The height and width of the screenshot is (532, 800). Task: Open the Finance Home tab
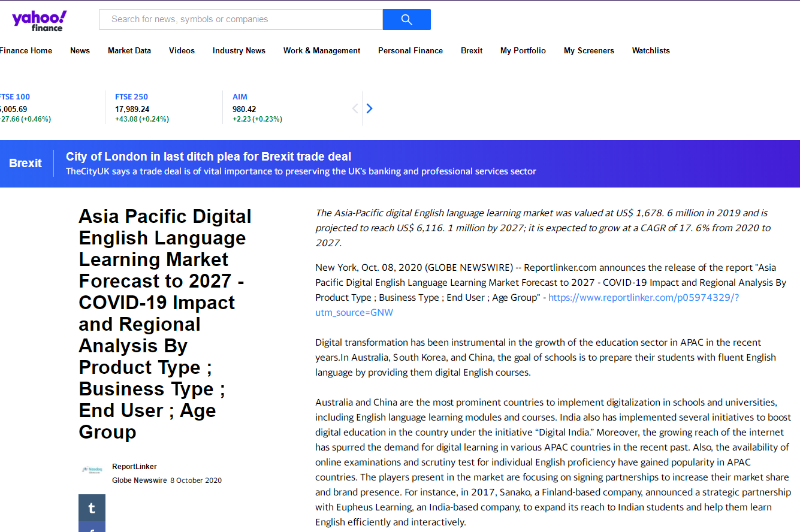pyautogui.click(x=26, y=51)
